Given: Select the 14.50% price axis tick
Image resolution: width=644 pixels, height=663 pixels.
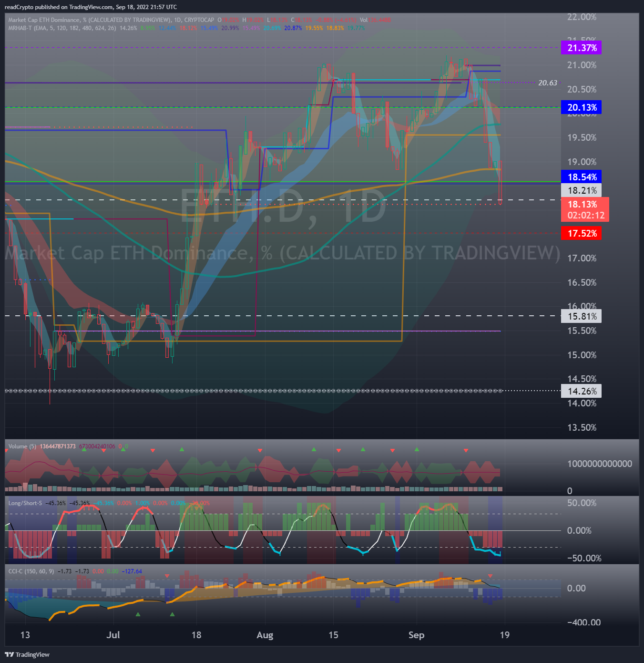Looking at the screenshot, I should [x=582, y=379].
